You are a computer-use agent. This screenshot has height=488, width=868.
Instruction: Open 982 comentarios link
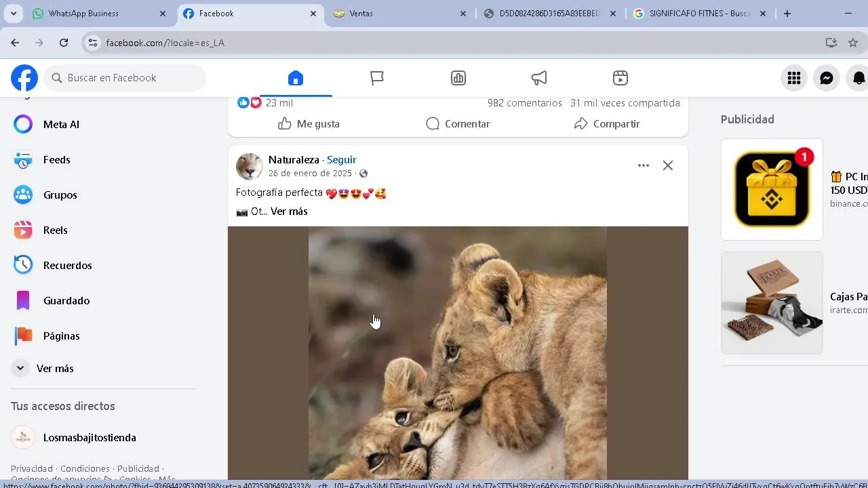(525, 103)
